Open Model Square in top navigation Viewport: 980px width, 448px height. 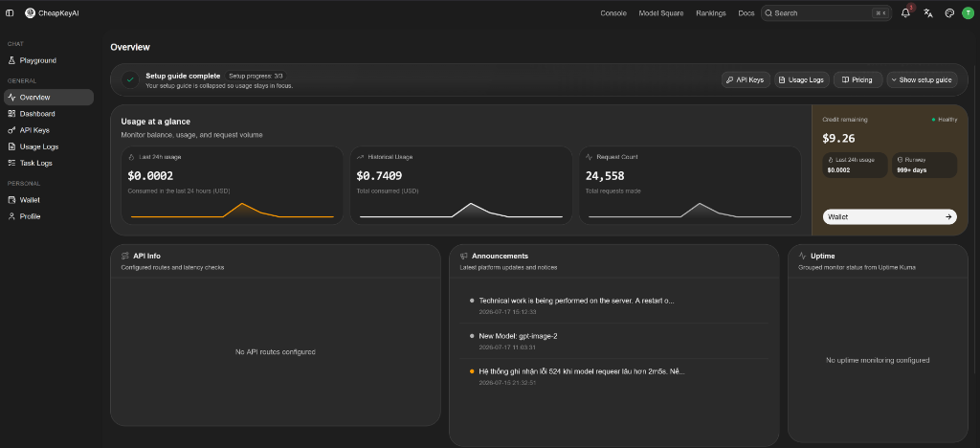[660, 13]
